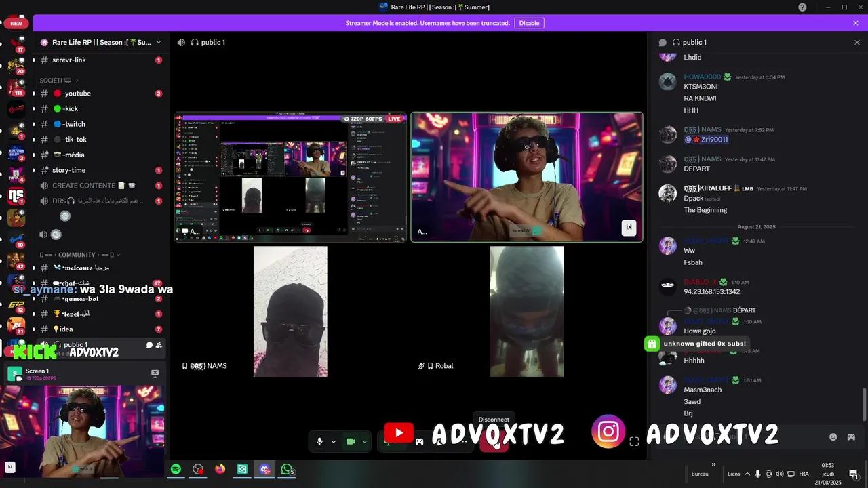Open apps controller icon in chat input
868x488 pixels.
(x=851, y=437)
